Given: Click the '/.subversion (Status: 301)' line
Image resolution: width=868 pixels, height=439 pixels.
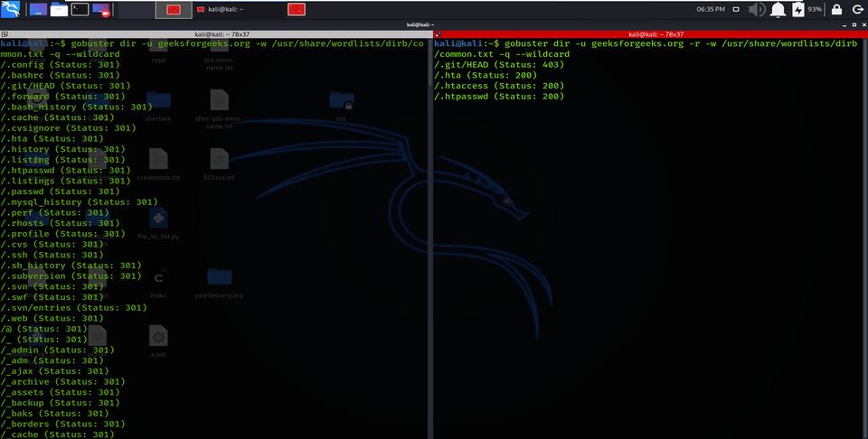Looking at the screenshot, I should (71, 276).
